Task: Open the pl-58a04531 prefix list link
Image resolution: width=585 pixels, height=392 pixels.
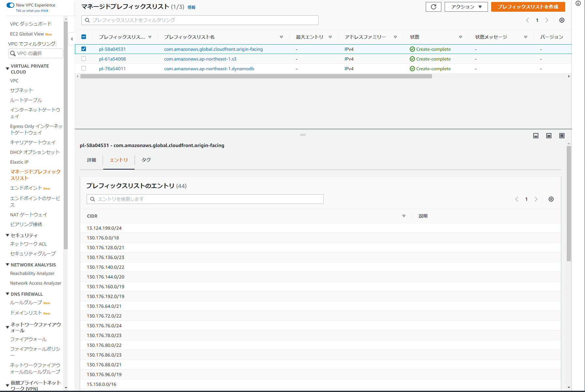Action: [x=112, y=49]
